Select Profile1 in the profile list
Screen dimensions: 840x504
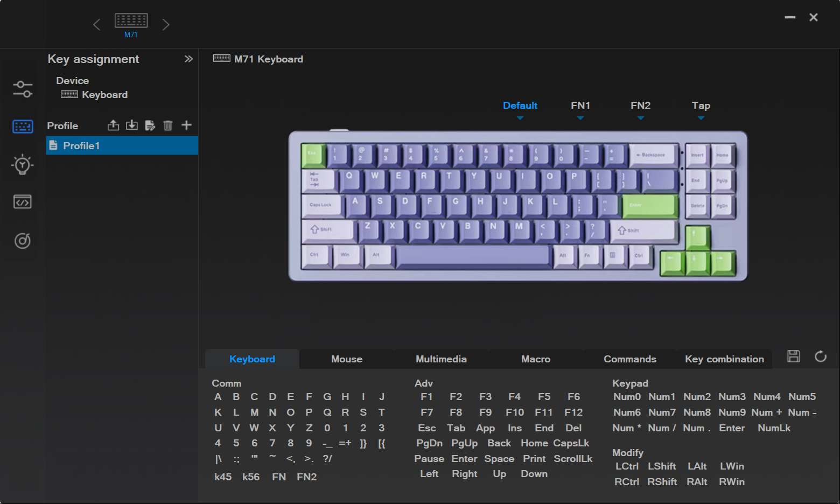[x=122, y=145]
